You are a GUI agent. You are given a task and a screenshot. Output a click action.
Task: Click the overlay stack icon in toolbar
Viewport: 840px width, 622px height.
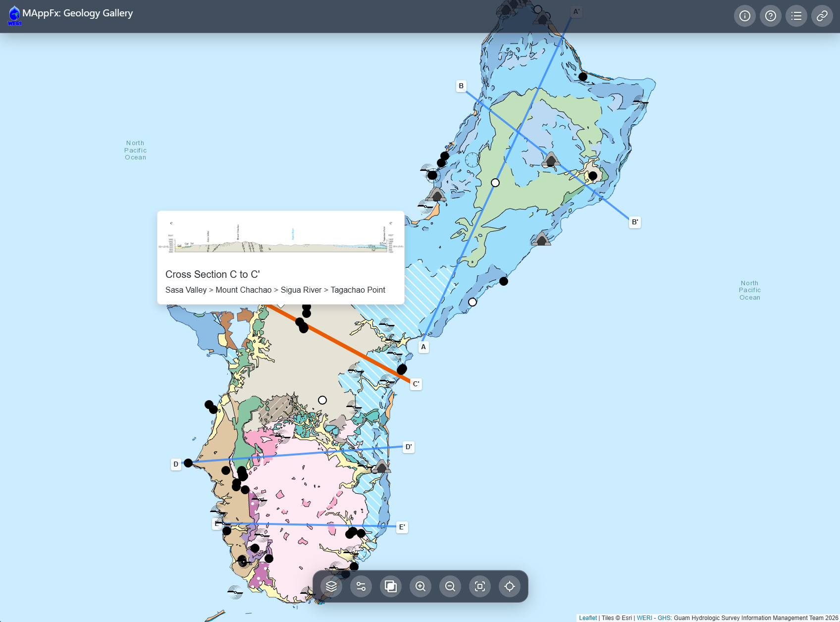point(391,586)
